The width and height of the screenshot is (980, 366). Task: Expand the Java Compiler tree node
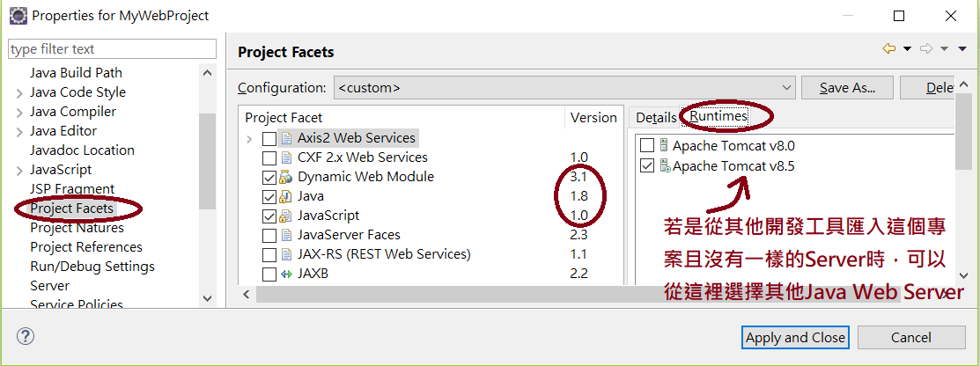[x=19, y=113]
